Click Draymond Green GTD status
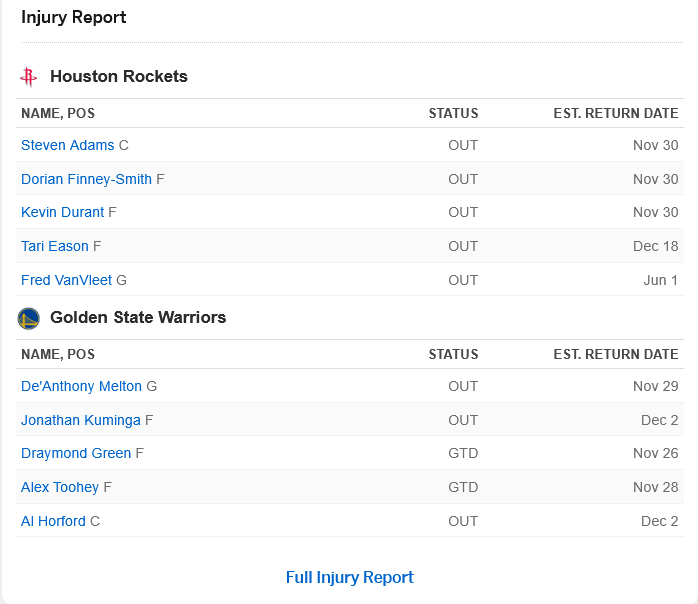698x604 pixels. pyautogui.click(x=463, y=454)
